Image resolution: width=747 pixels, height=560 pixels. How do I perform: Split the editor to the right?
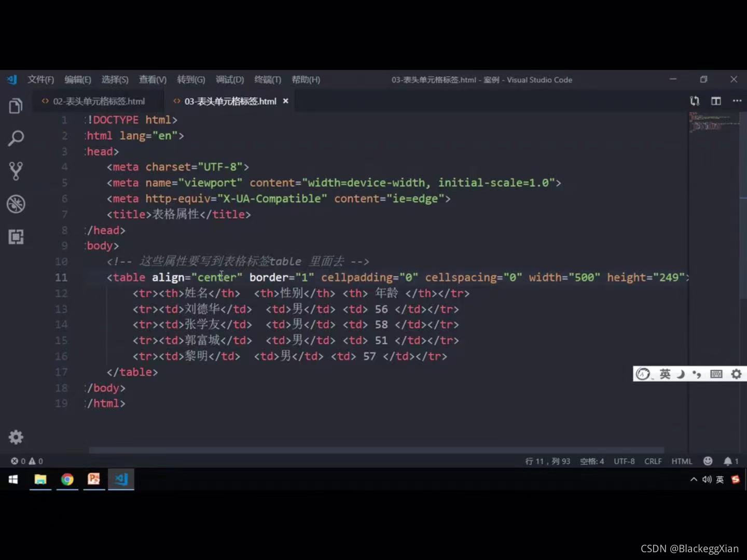point(716,101)
